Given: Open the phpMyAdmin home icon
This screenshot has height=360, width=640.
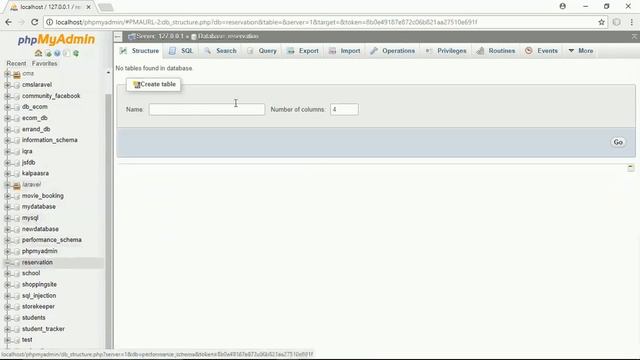Looking at the screenshot, I should pos(38,53).
